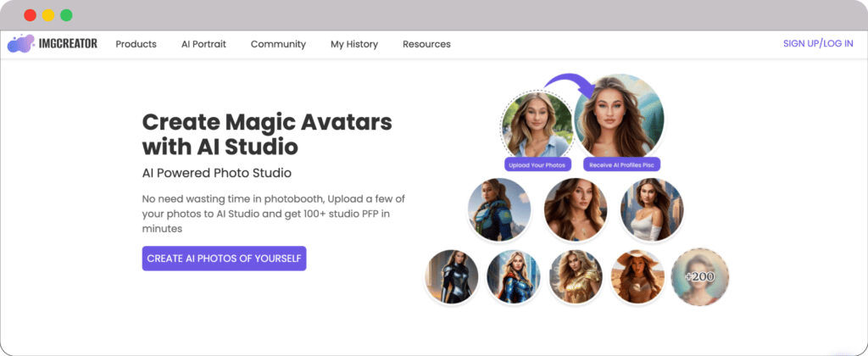Choose the red and blue superhero avatar
Screen dimensions: 868x356
pyautogui.click(x=514, y=276)
